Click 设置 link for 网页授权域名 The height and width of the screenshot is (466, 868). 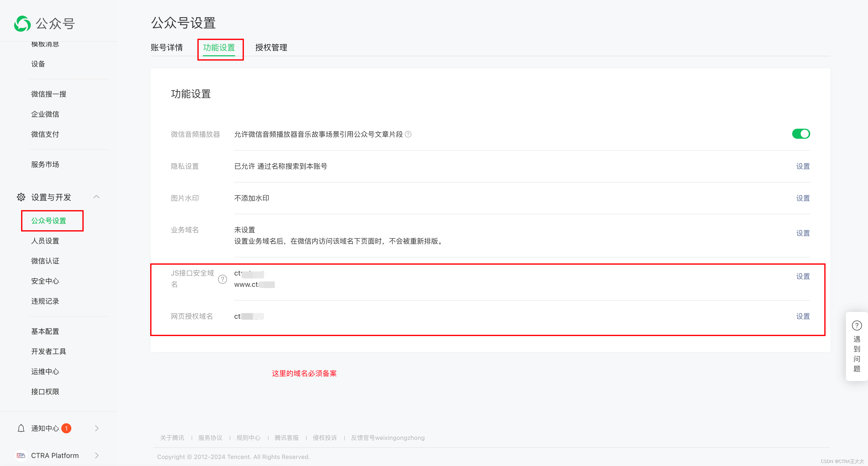pos(803,316)
